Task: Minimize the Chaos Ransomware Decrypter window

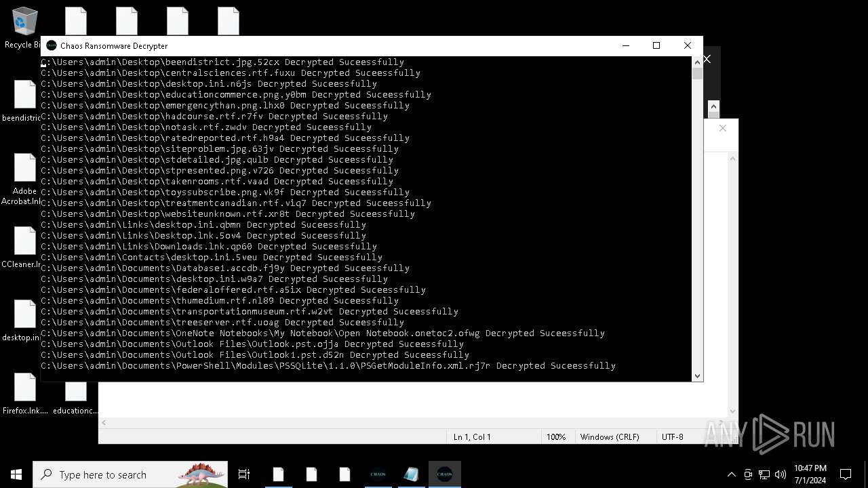Action: [x=625, y=45]
